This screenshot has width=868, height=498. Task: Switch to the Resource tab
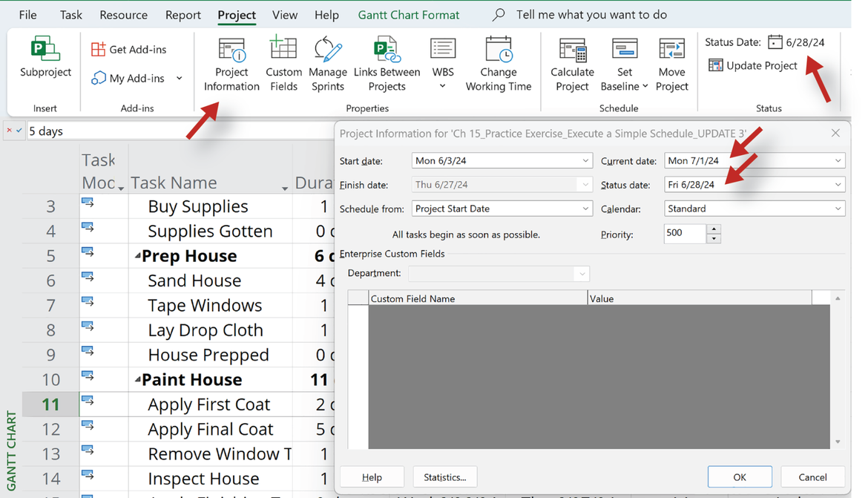[x=123, y=15]
